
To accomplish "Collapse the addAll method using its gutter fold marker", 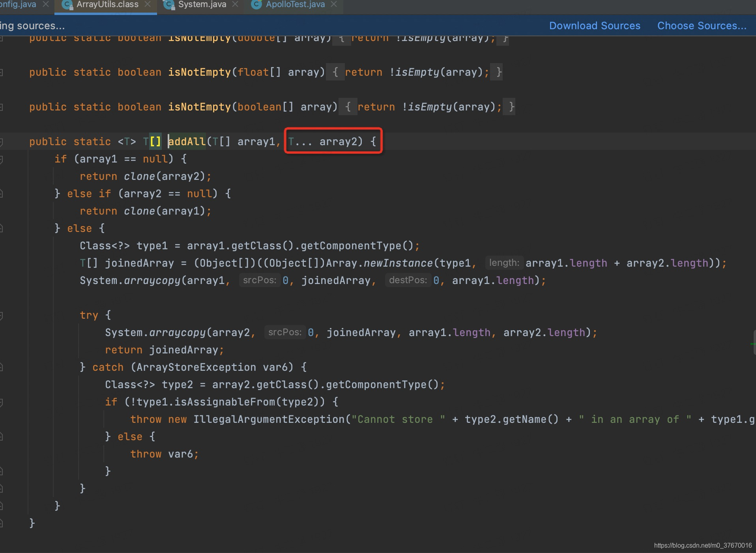I will (x=2, y=142).
